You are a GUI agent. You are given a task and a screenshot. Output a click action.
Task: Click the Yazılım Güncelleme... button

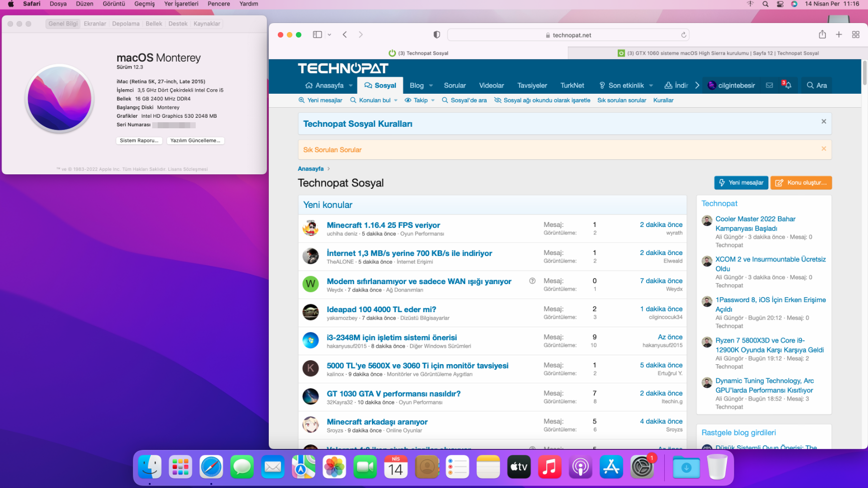(195, 141)
